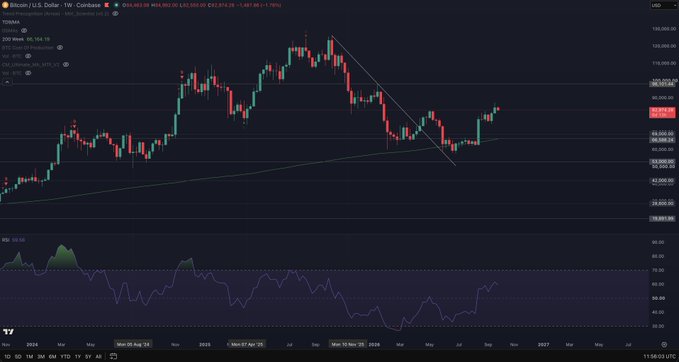Image resolution: width=679 pixels, height=362 pixels.
Task: Click the 28,800.00 price line label
Action: tap(663, 203)
